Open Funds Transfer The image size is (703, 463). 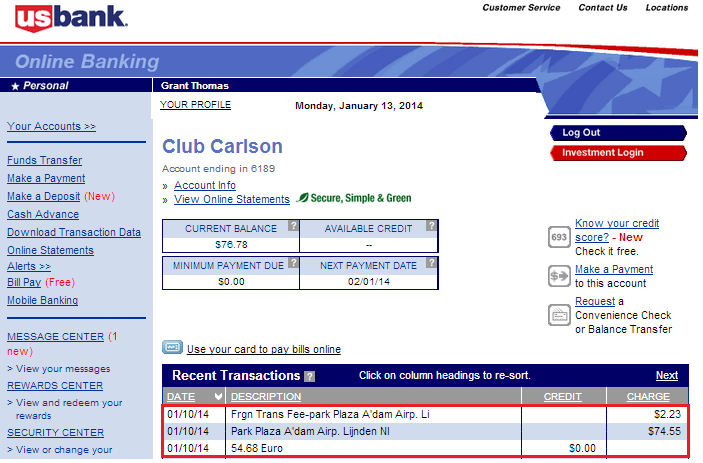pyautogui.click(x=44, y=160)
